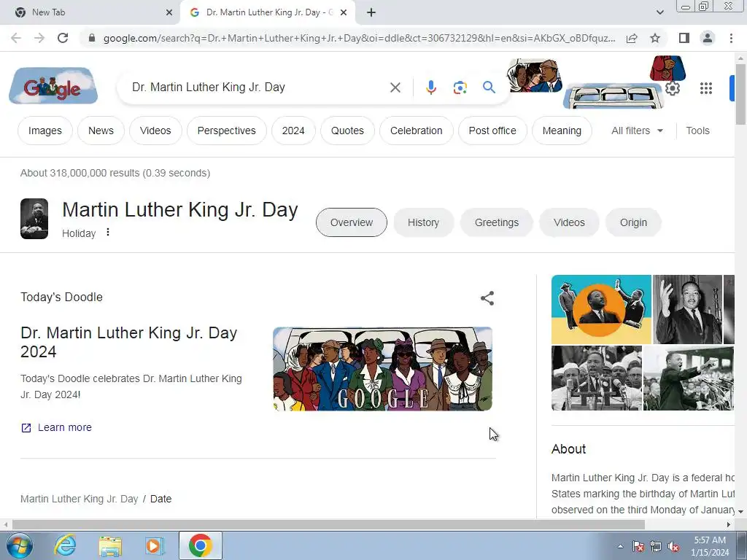Open the Windows Start menu
The height and width of the screenshot is (560, 747).
click(19, 545)
